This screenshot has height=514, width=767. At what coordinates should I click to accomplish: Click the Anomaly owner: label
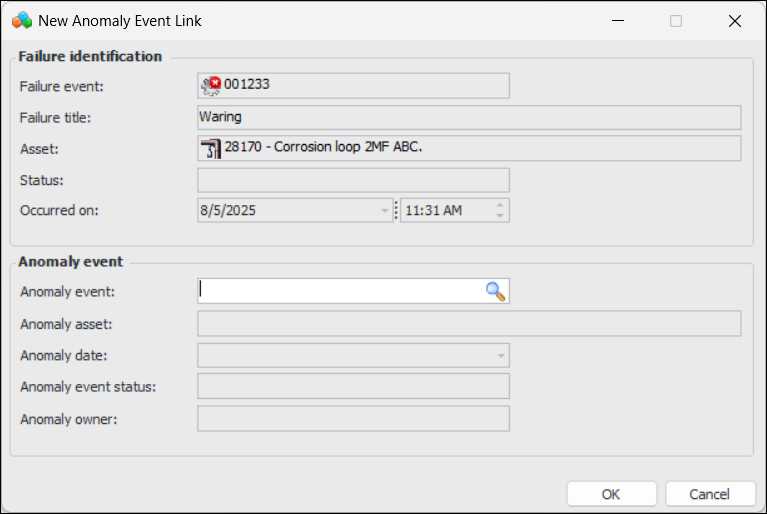click(68, 419)
